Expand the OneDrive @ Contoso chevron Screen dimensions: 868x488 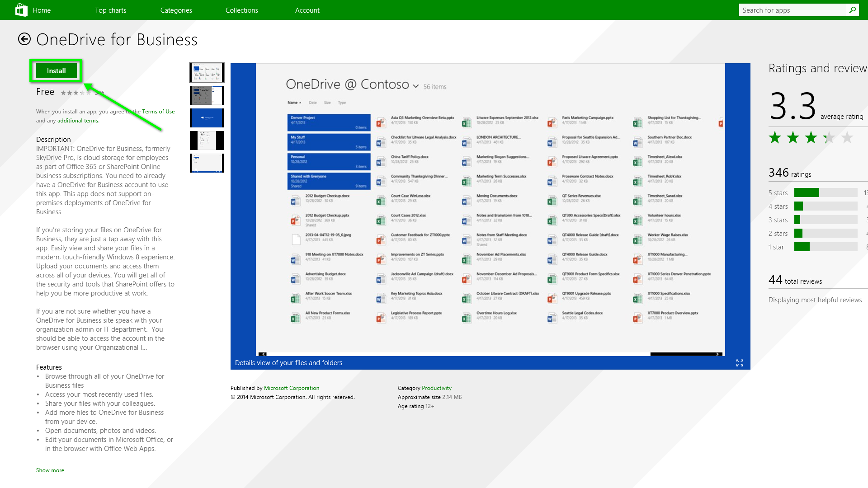point(415,86)
